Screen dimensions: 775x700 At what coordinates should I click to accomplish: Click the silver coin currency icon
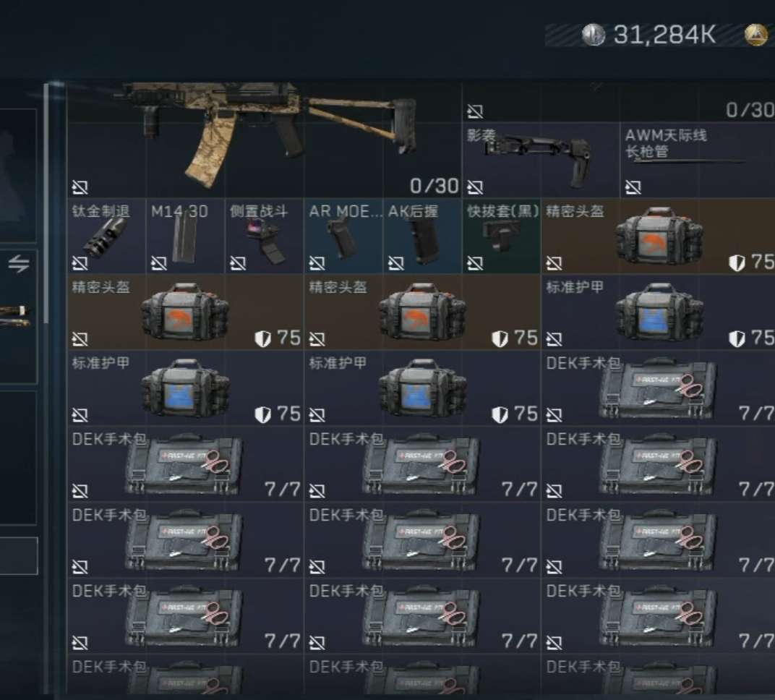[593, 34]
